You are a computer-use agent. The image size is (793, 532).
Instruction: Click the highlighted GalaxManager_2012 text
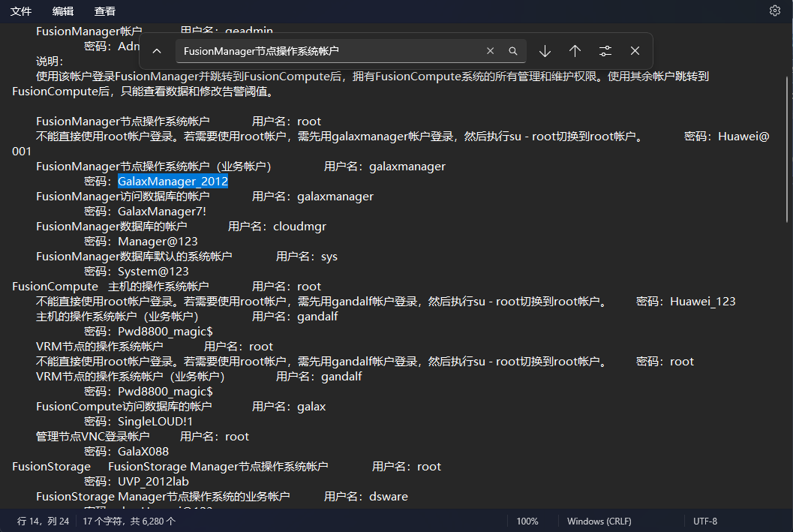173,182
